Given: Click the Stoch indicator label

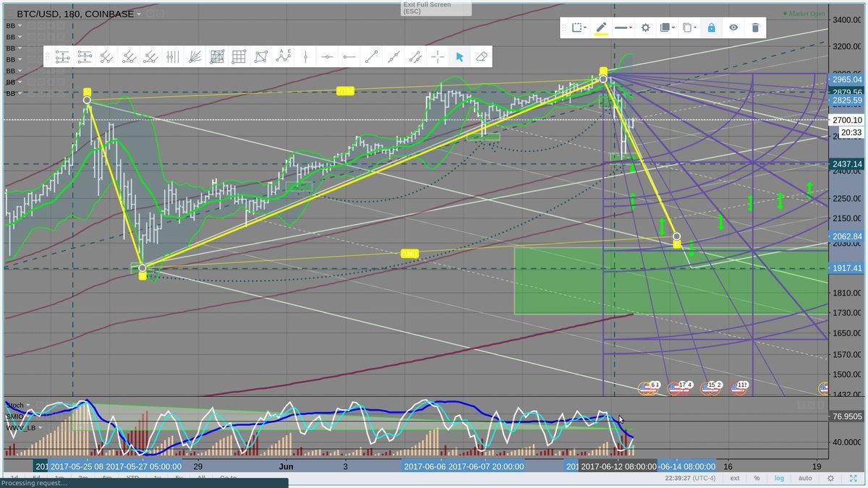Looking at the screenshot, I should coord(14,405).
